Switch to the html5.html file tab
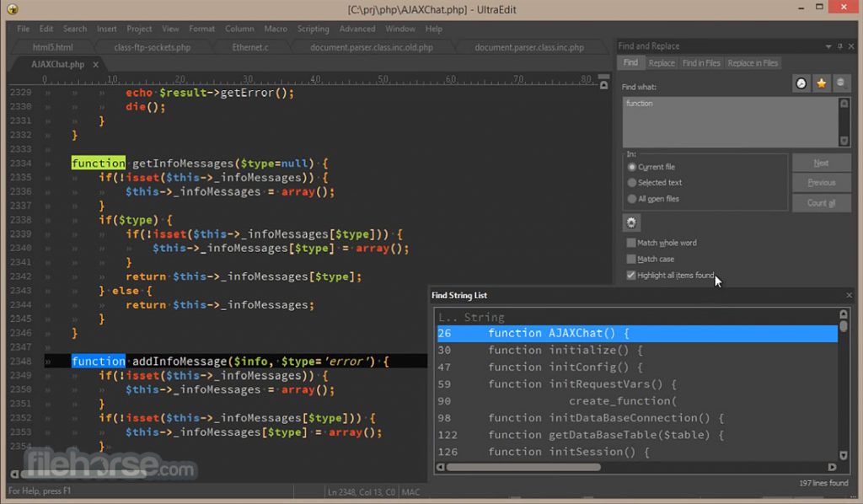 [52, 47]
